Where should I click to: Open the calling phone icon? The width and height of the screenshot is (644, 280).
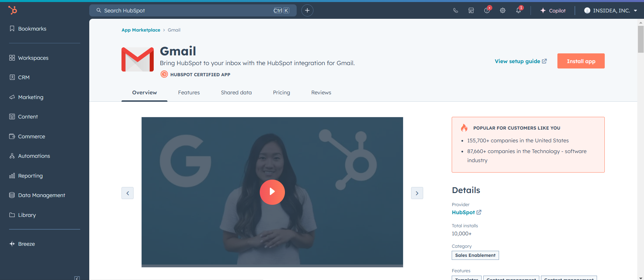(x=455, y=10)
